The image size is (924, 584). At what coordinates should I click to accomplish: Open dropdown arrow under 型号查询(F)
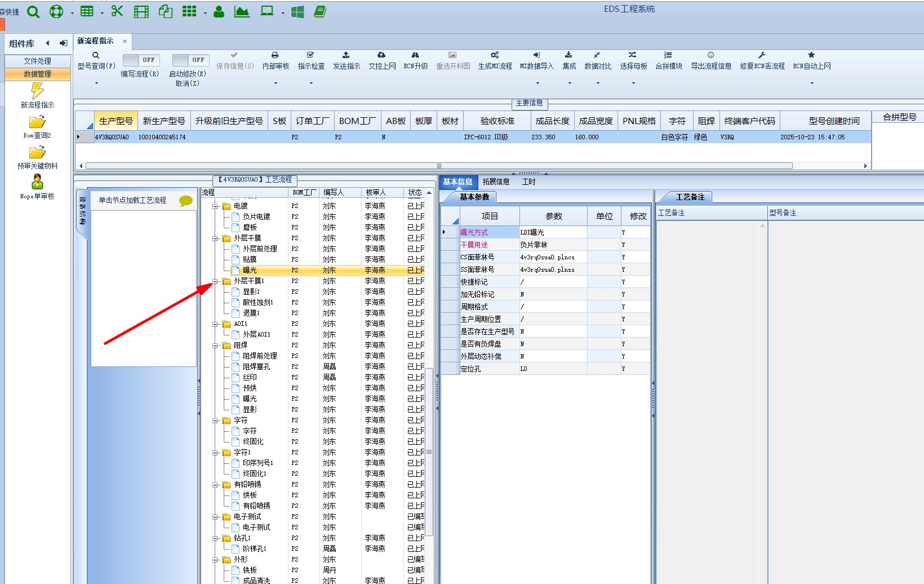point(96,83)
